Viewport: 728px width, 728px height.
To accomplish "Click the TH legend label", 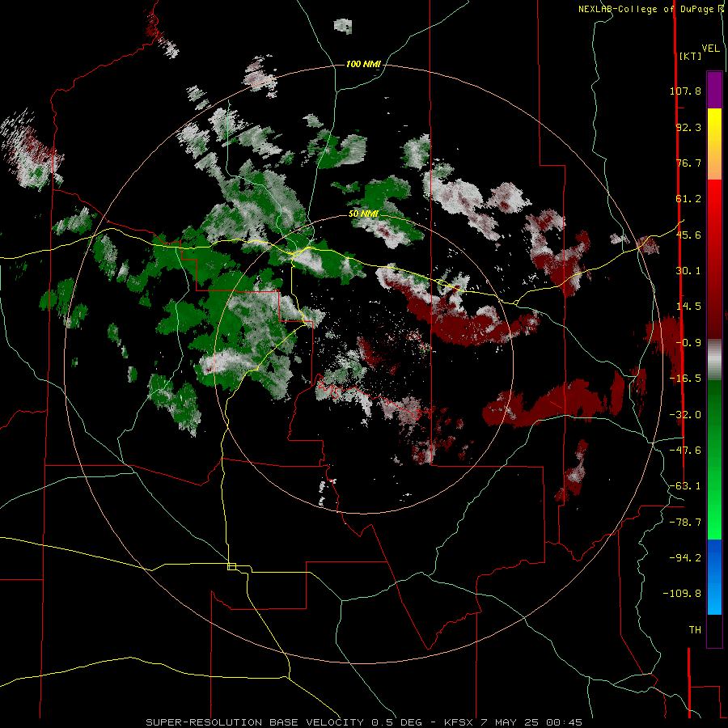I will 695,630.
